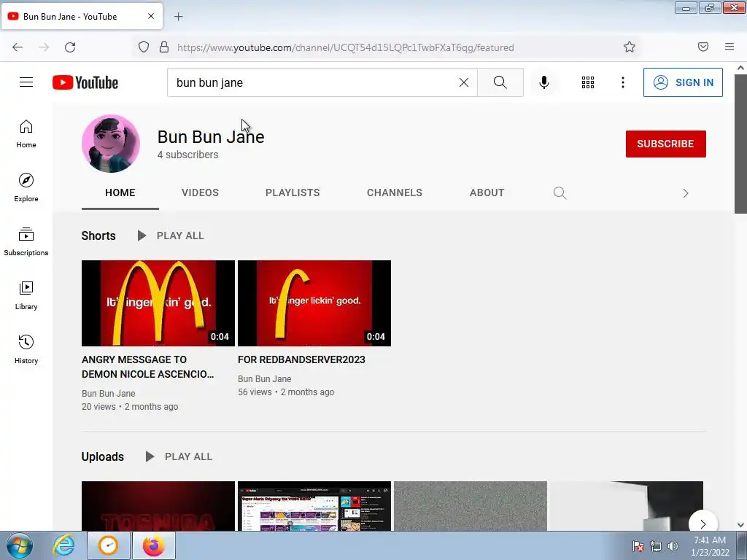The image size is (747, 560).
Task: Go to Home in the sidebar
Action: pos(26,134)
